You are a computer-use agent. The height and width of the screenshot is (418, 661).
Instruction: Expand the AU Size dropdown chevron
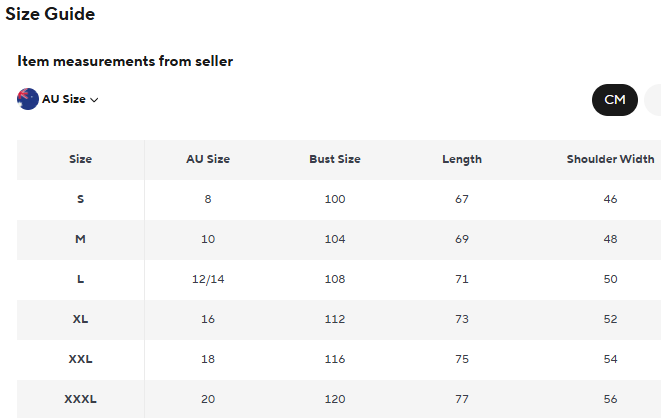[94, 100]
